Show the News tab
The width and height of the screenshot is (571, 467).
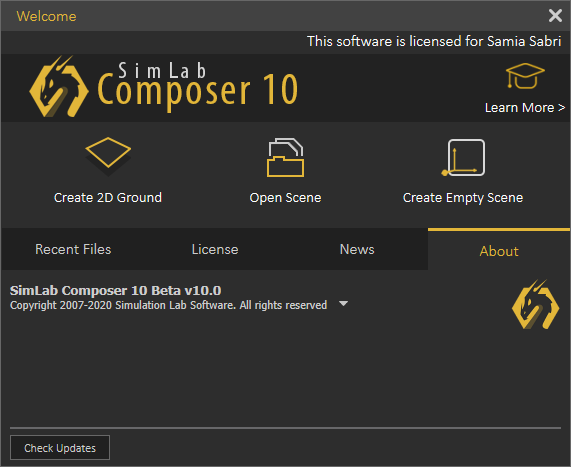click(357, 250)
